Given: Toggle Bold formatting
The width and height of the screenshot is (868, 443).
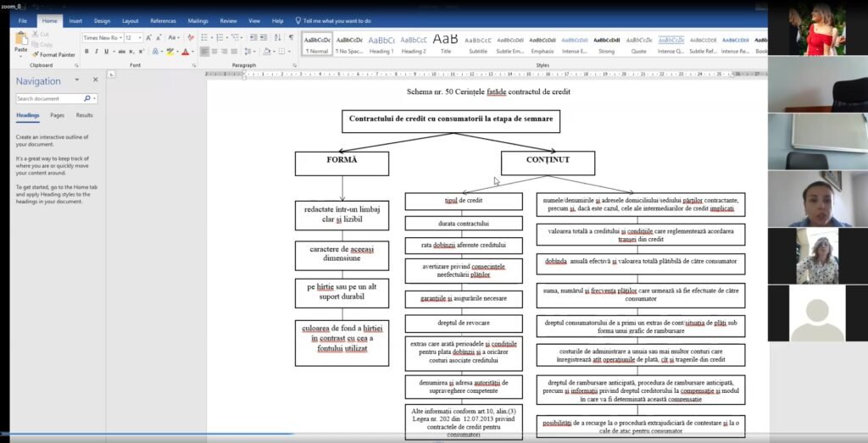Looking at the screenshot, I should coord(86,52).
